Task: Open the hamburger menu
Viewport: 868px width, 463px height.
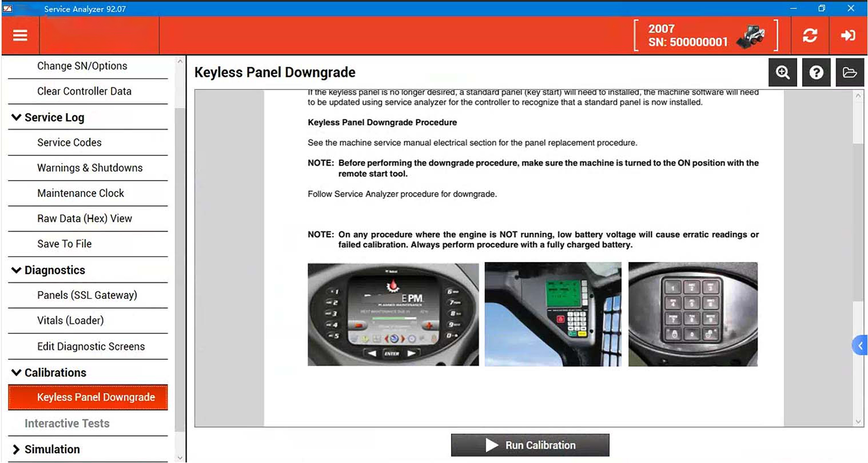Action: pyautogui.click(x=20, y=35)
